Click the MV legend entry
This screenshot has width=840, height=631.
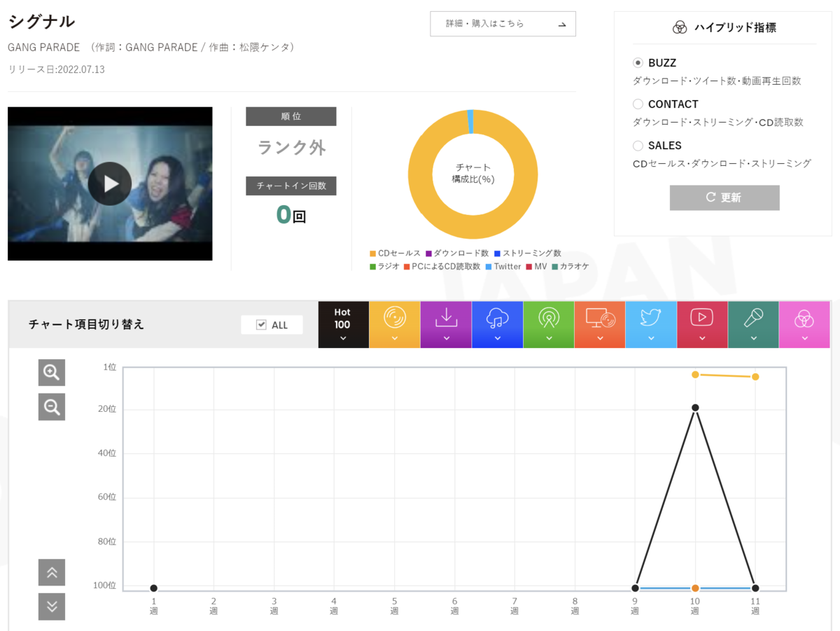pyautogui.click(x=537, y=267)
